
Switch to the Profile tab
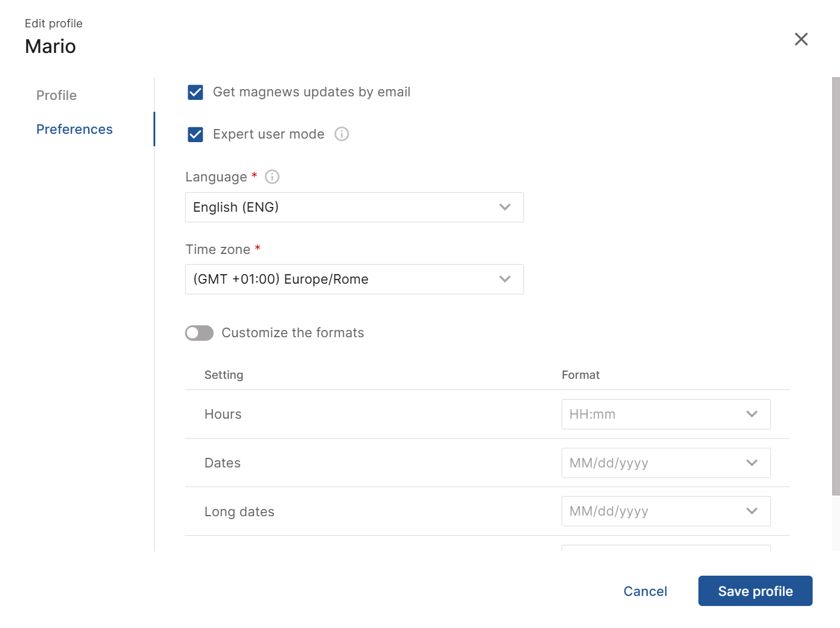pos(57,95)
